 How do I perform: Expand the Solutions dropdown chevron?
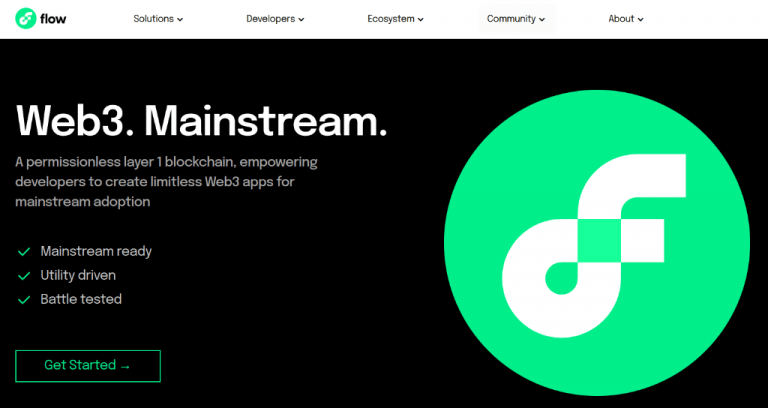[x=180, y=19]
